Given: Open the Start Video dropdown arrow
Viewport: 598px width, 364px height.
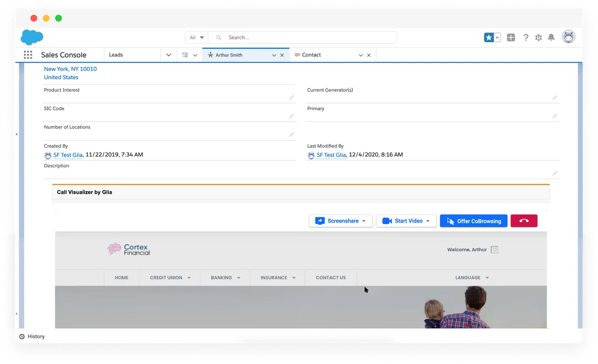Looking at the screenshot, I should pos(428,221).
